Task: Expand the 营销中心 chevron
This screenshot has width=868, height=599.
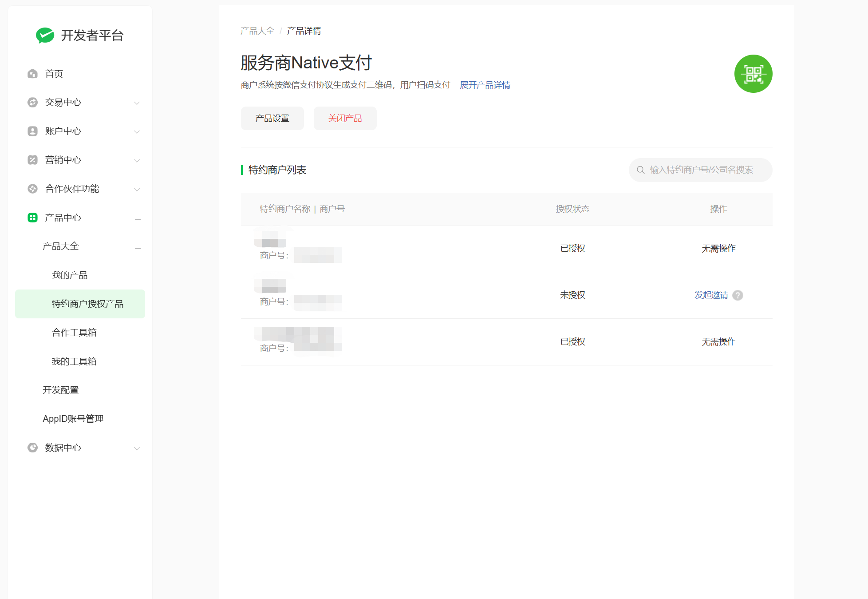Action: (137, 161)
